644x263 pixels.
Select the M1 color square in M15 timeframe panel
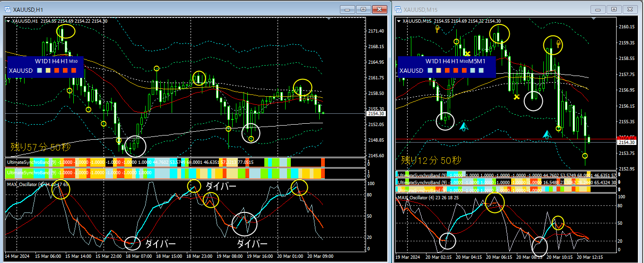(481, 70)
